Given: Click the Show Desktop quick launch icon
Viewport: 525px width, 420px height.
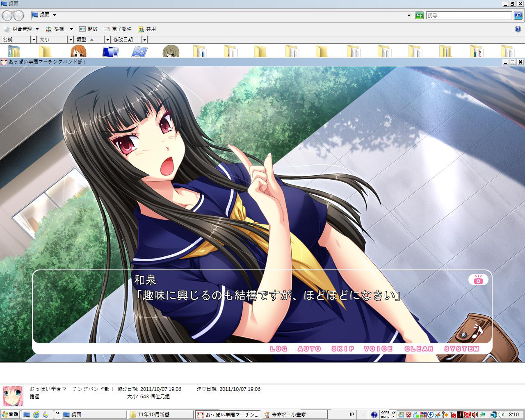Looking at the screenshot, I should click(27, 415).
